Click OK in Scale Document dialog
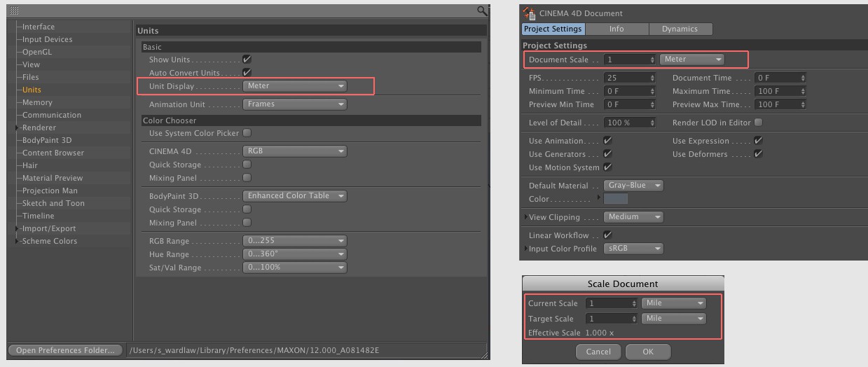 coord(648,352)
